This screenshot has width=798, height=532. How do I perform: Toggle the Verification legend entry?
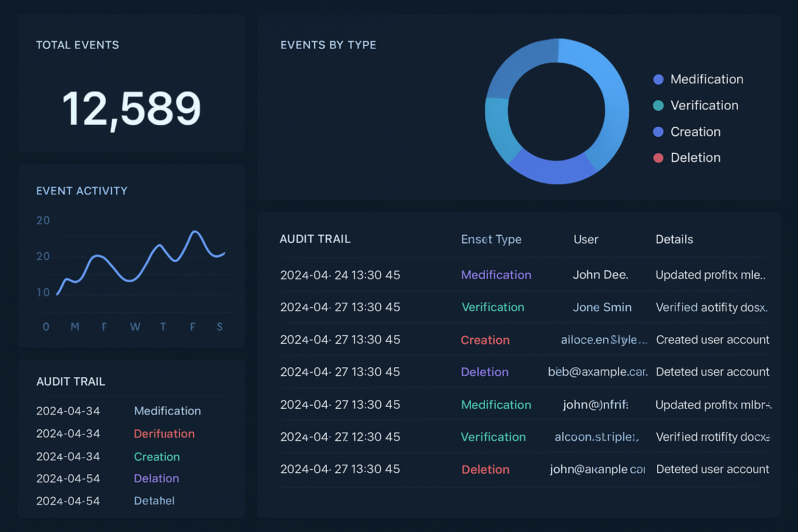coord(704,105)
